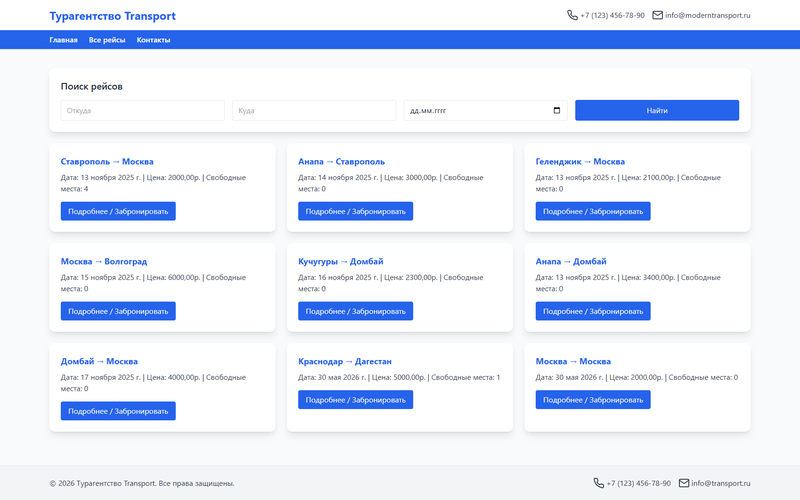Open the Кучугуры → Домбай route title

340,261
